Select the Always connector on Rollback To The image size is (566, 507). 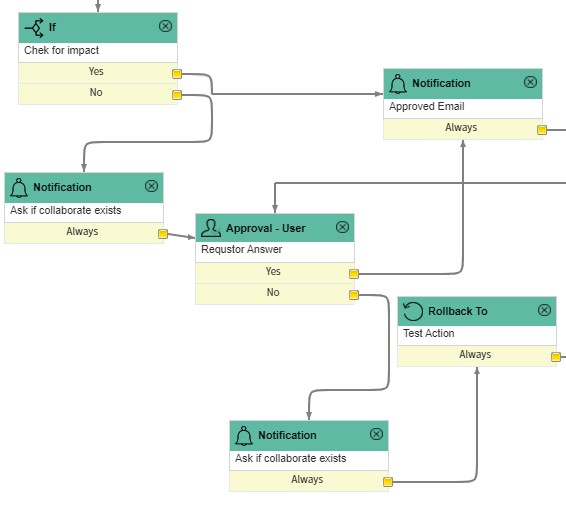click(x=556, y=357)
